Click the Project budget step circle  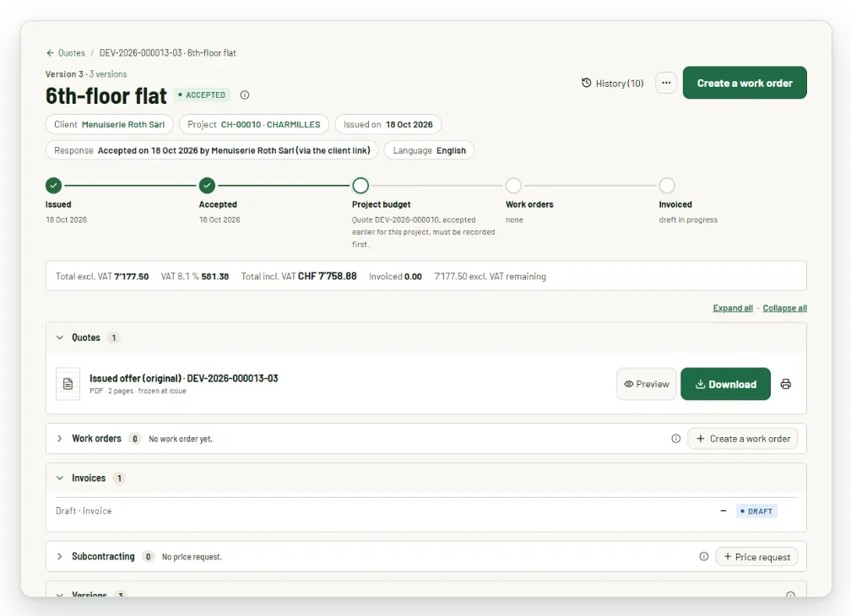click(x=360, y=186)
